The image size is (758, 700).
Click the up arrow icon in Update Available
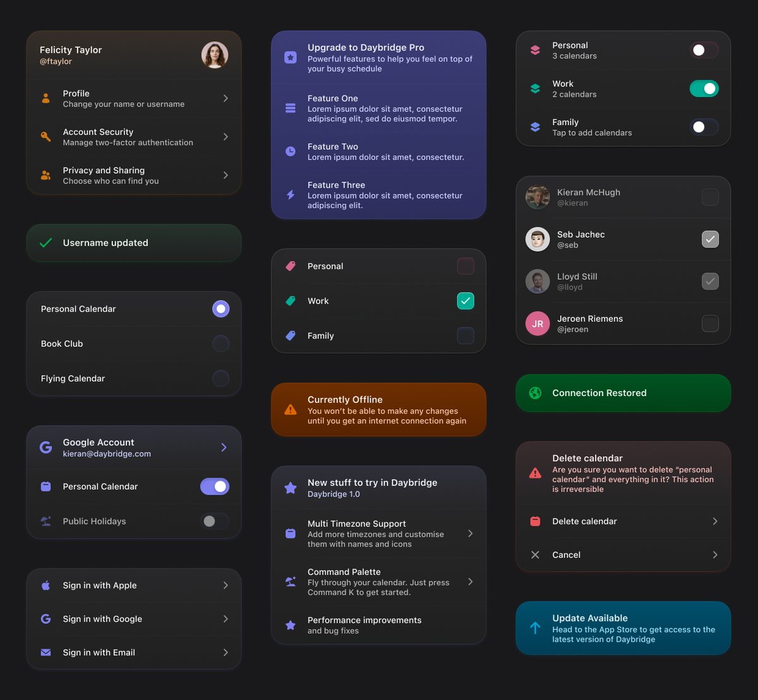(x=535, y=628)
